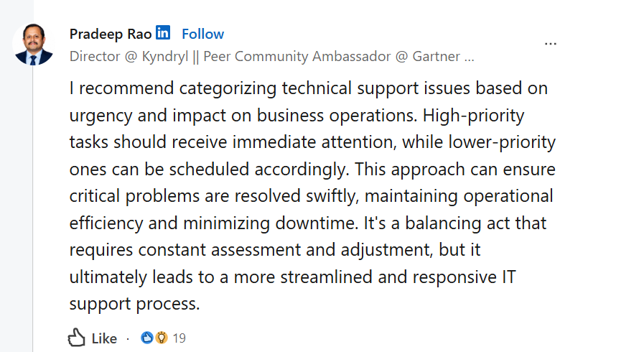The image size is (644, 352).
Task: Follow Pradeep Rao
Action: (203, 34)
